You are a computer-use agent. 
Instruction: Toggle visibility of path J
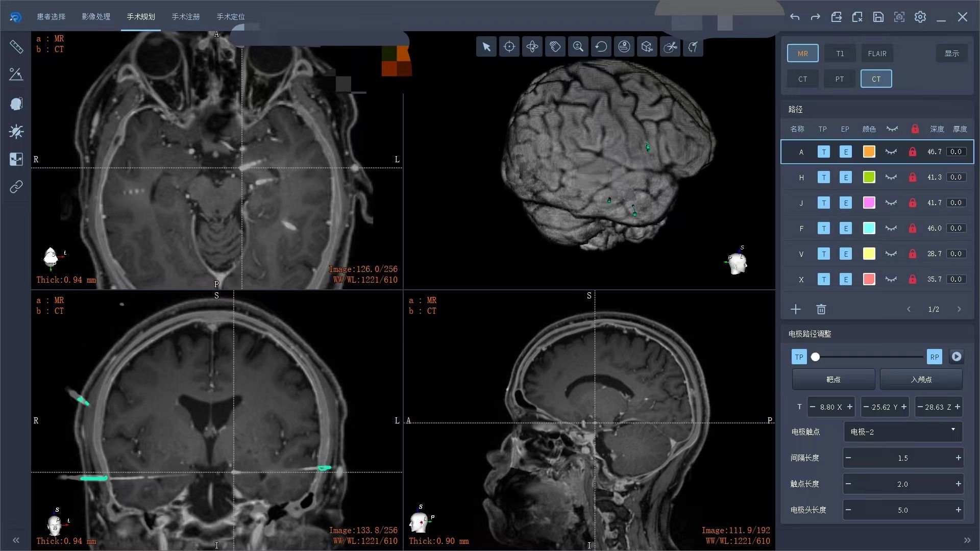click(891, 203)
